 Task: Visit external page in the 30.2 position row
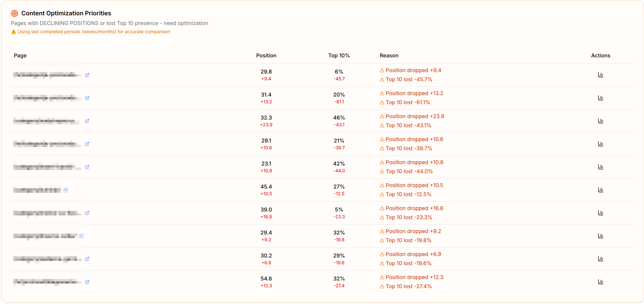click(87, 259)
